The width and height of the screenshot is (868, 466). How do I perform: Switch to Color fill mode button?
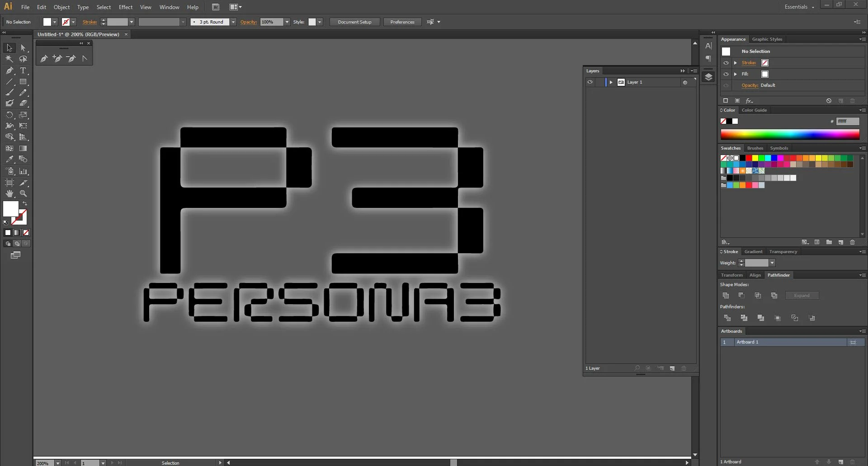[8, 233]
